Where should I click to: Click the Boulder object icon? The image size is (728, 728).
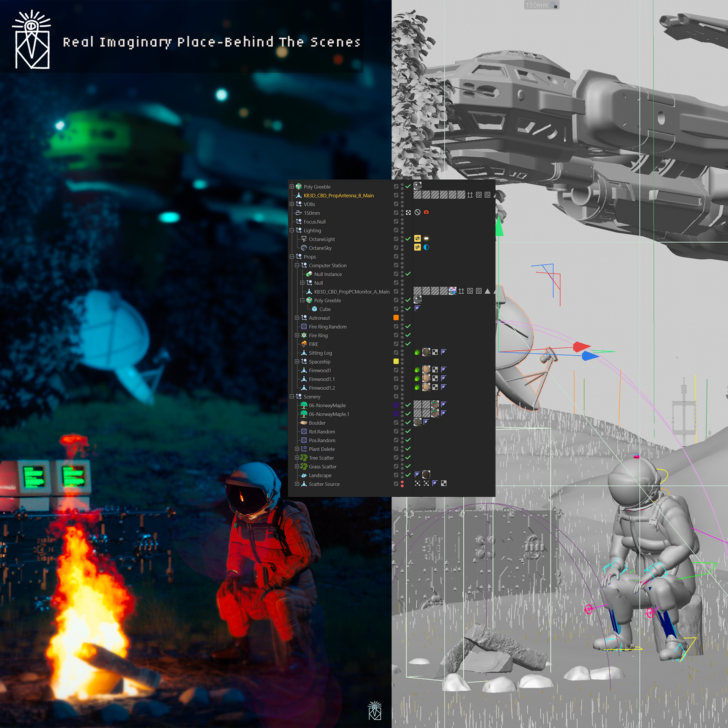pyautogui.click(x=304, y=423)
